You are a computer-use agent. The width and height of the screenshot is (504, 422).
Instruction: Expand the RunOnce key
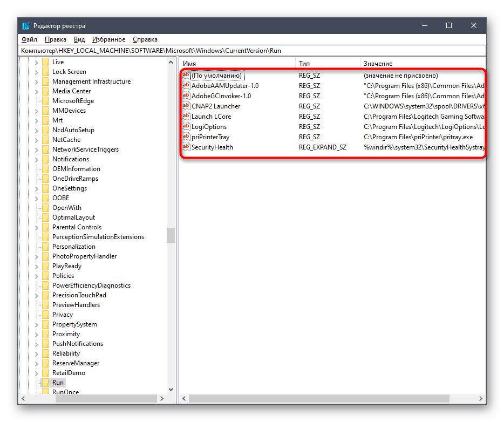[37, 392]
